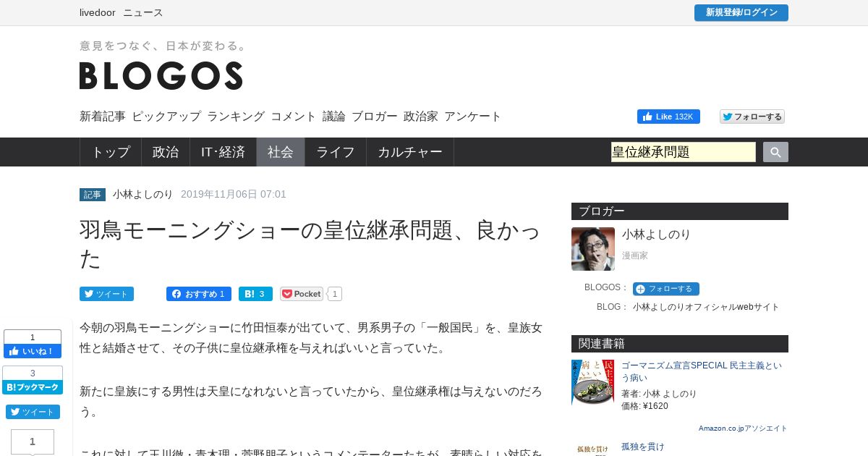The image size is (868, 456).
Task: Click the Pocket count bubble showing 1
Action: pos(336,294)
